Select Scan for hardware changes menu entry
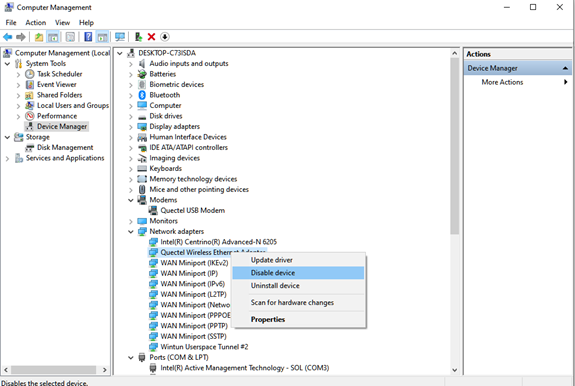This screenshot has width=575, height=386. pyautogui.click(x=299, y=302)
